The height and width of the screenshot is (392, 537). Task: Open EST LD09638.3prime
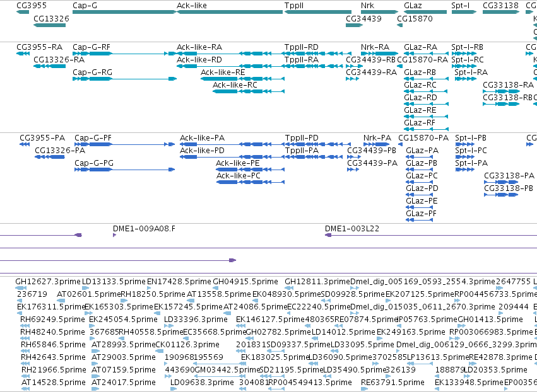pyautogui.click(x=202, y=382)
